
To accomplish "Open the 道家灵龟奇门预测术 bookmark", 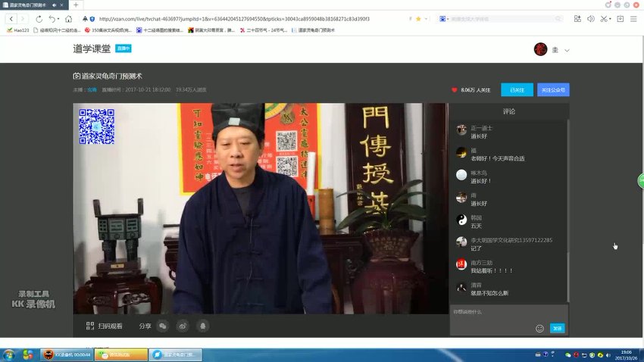I will pos(313,30).
